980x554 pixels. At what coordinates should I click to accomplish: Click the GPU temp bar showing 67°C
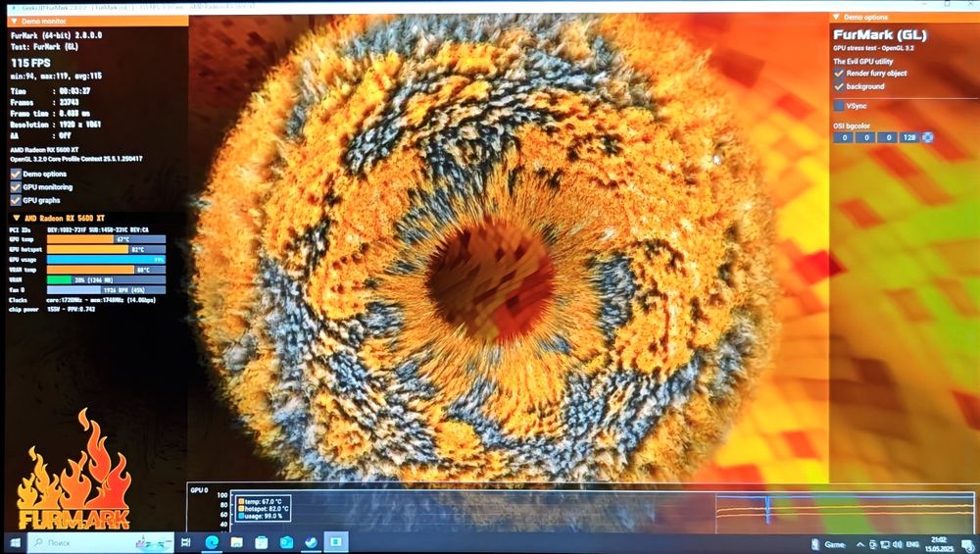(x=106, y=239)
